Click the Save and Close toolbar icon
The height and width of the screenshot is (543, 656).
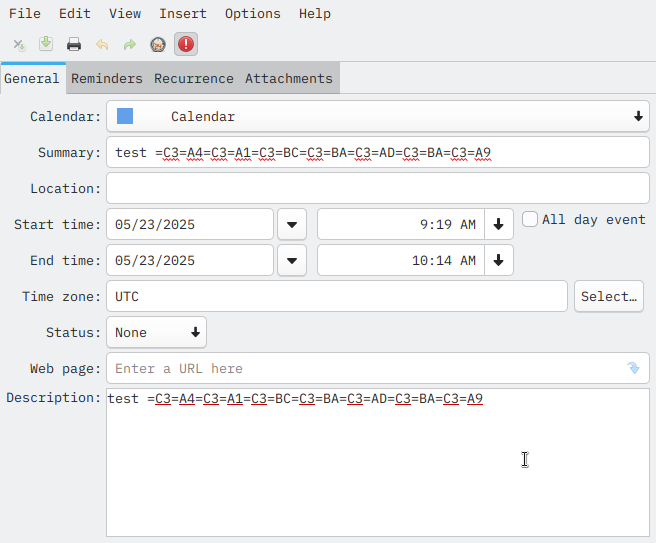coord(19,44)
